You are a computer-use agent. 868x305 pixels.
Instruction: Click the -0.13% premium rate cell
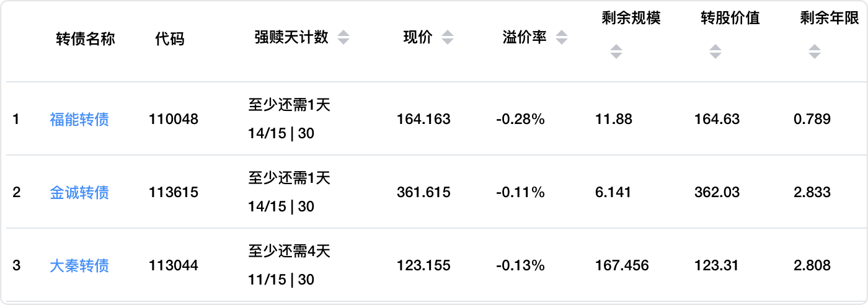(x=520, y=266)
